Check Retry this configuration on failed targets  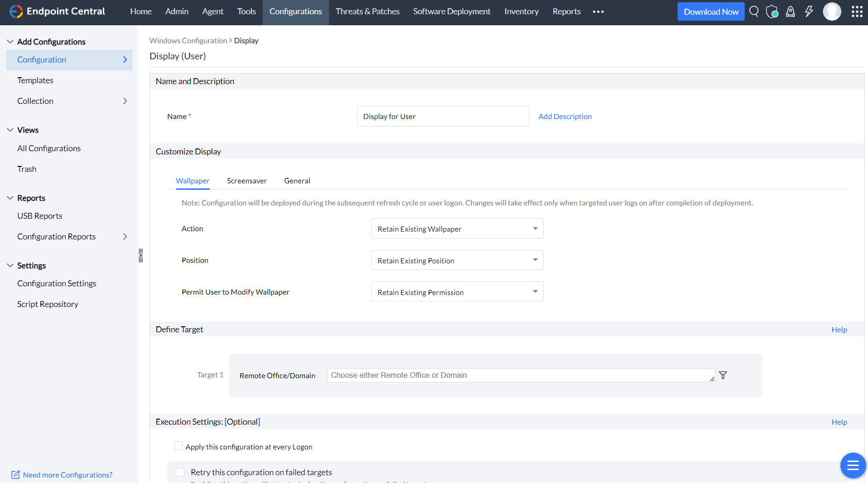[x=180, y=472]
